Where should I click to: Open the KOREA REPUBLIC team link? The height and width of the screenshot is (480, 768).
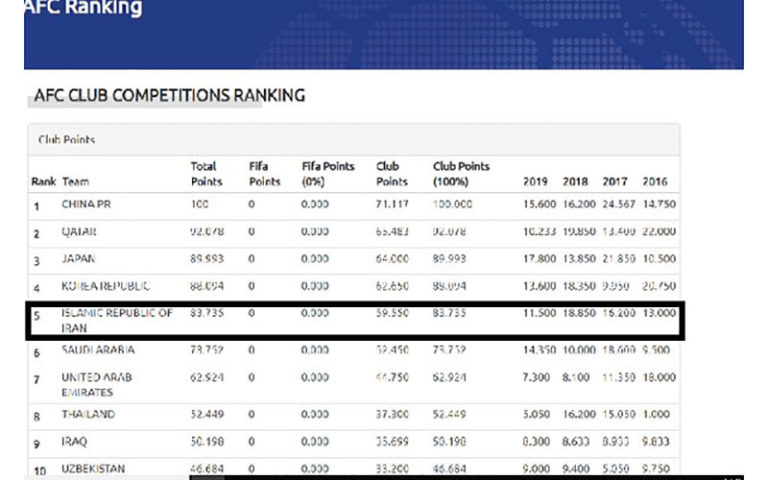coord(105,286)
